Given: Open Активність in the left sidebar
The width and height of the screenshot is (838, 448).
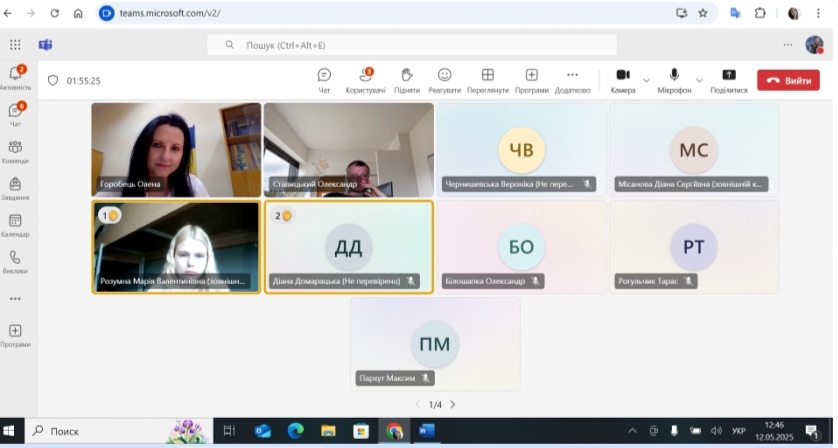Looking at the screenshot, I should point(15,77).
